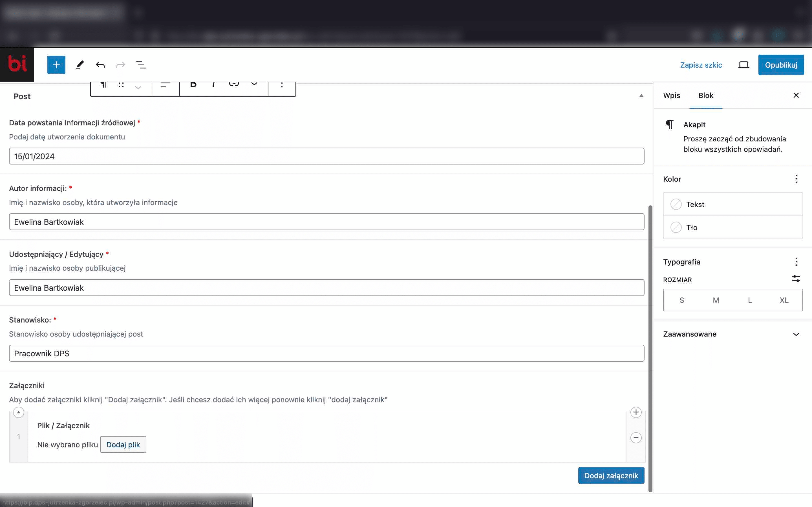Open the Kolor options three-dot menu
This screenshot has width=812, height=507.
pyautogui.click(x=796, y=179)
